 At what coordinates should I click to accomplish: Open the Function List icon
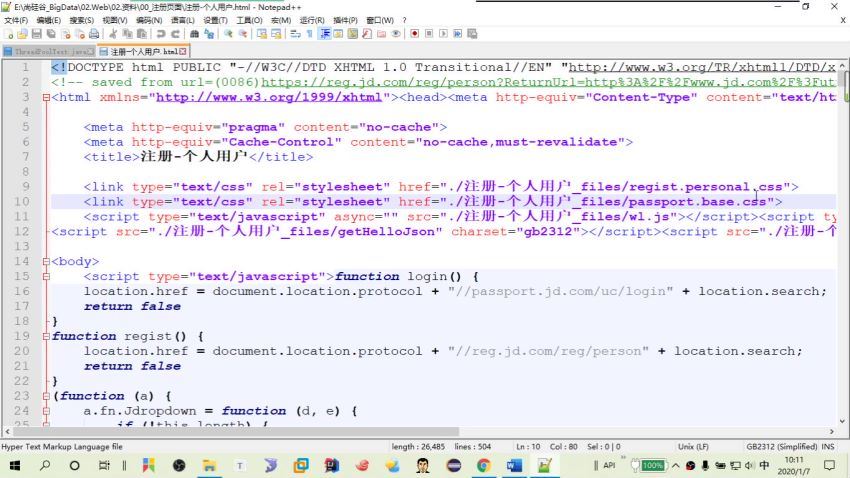[x=367, y=34]
